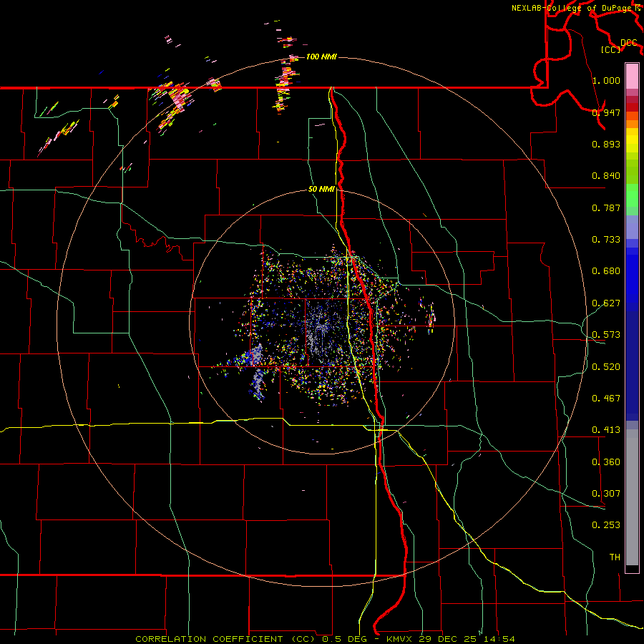This screenshot has width=644, height=644.
Task: Click the 50 NMI range ring label
Action: click(321, 189)
